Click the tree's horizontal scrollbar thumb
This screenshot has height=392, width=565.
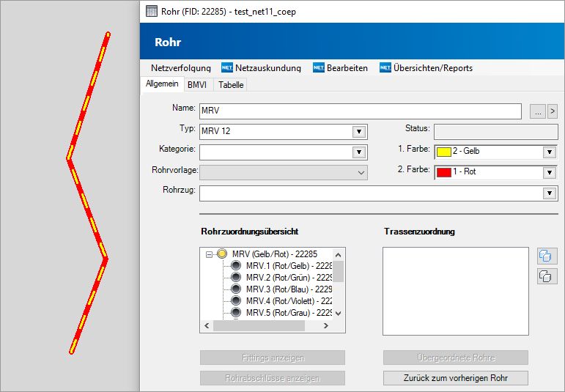click(259, 326)
